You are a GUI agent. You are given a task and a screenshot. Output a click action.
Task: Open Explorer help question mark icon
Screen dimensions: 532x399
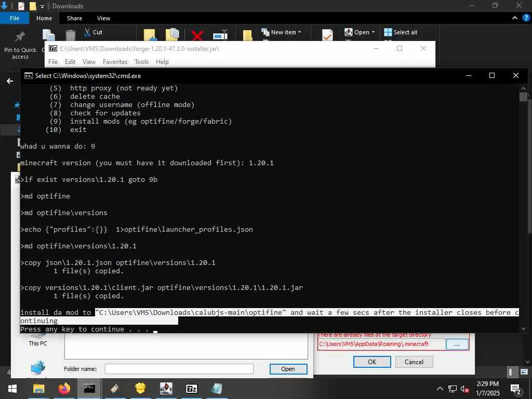pos(526,18)
